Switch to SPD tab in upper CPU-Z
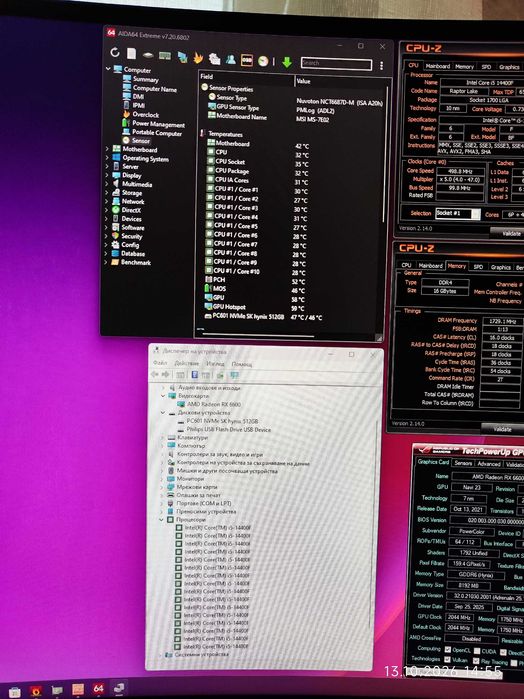This screenshot has width=524, height=699. pyautogui.click(x=486, y=67)
